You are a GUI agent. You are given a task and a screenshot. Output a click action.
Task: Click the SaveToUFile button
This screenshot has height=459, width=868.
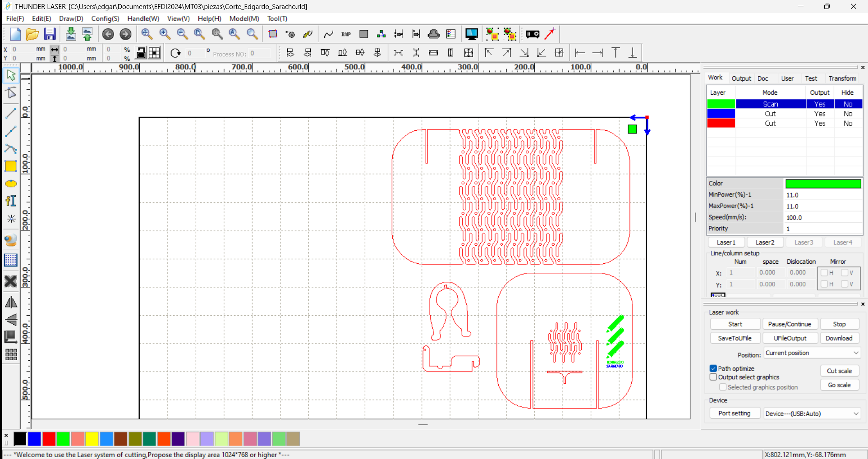(735, 338)
